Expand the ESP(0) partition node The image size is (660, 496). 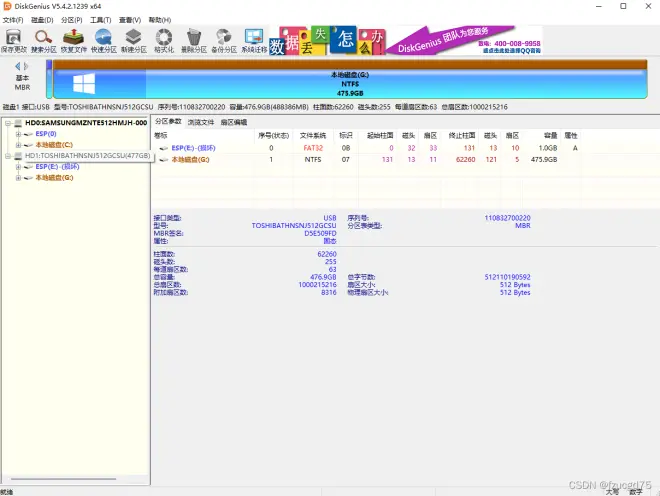[x=18, y=134]
